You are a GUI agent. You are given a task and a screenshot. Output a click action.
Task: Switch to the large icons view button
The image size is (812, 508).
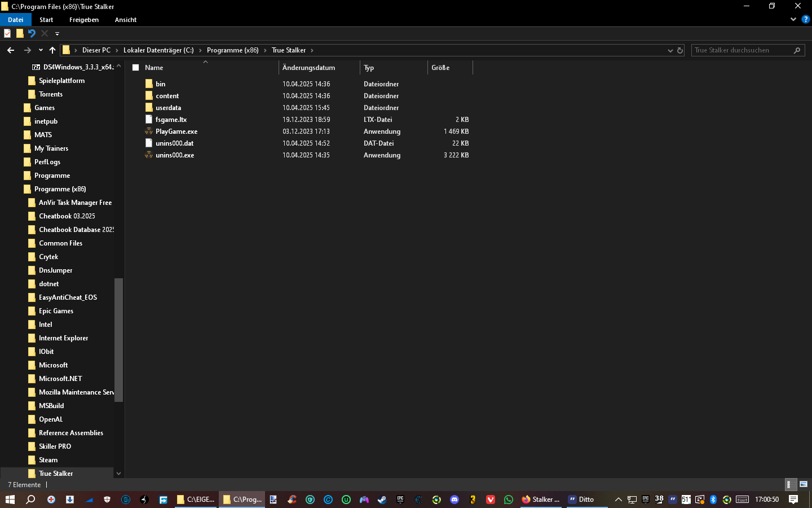coord(804,484)
